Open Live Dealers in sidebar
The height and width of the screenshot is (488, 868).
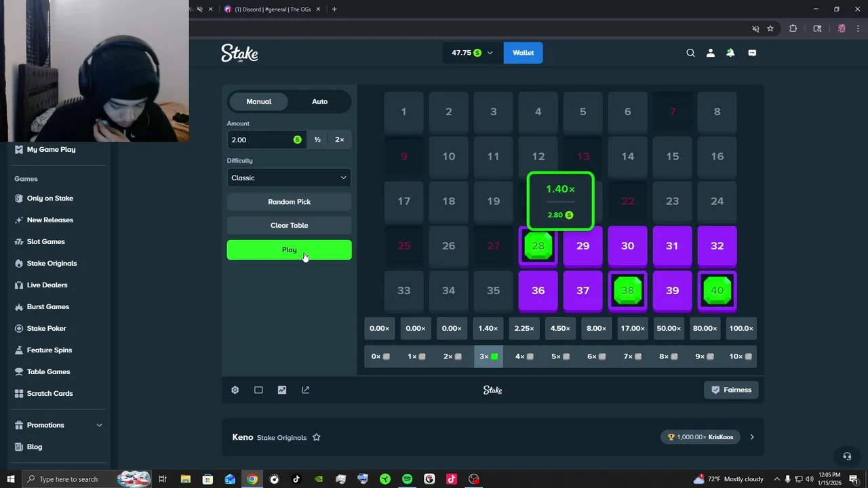(x=47, y=285)
